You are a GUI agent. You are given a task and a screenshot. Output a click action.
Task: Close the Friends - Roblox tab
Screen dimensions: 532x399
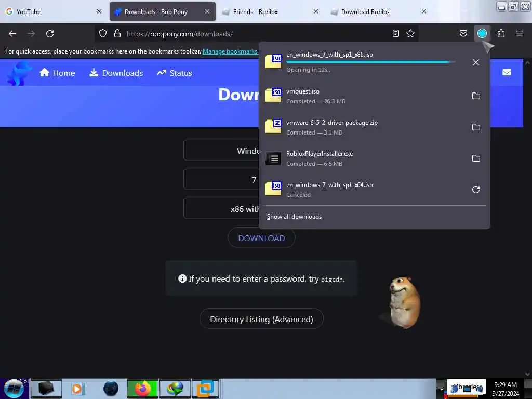(316, 11)
